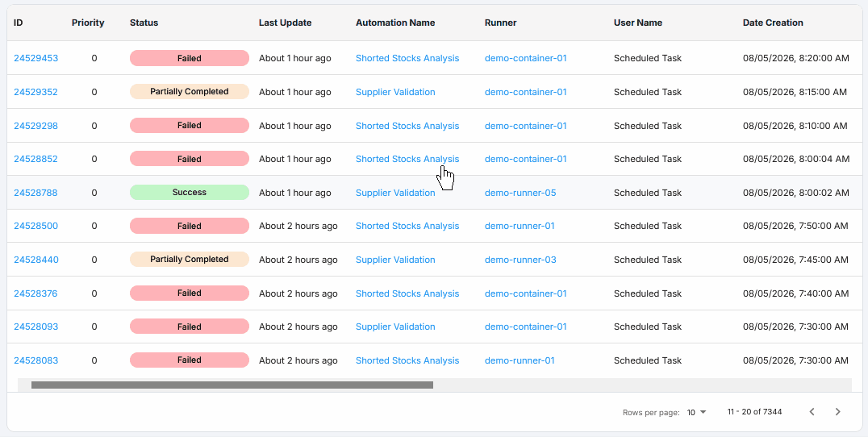Open task ID 24529453
This screenshot has width=868, height=437.
(x=36, y=58)
